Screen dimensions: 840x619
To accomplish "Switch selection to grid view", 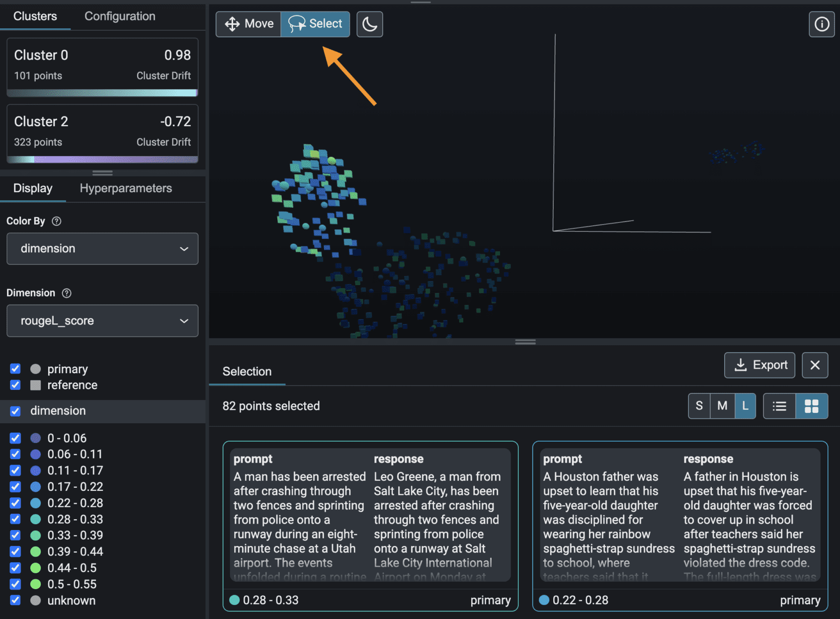I will (x=811, y=406).
